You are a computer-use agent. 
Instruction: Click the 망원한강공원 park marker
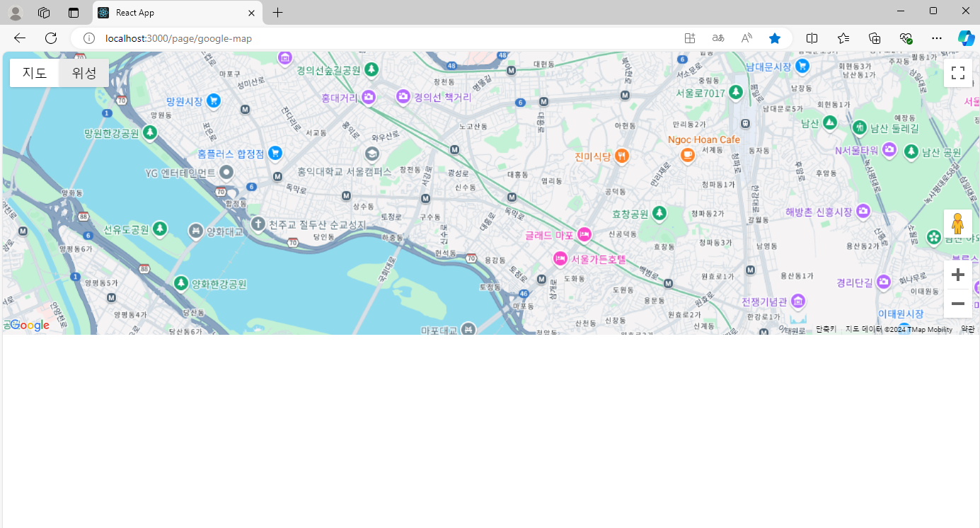(150, 132)
